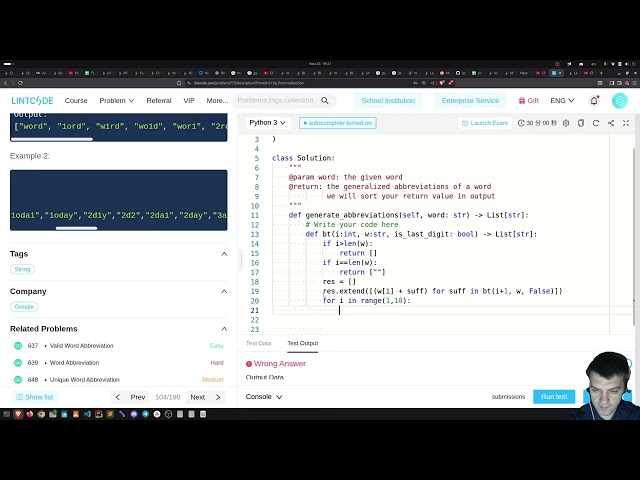Go back using browser back arrow

(5, 83)
